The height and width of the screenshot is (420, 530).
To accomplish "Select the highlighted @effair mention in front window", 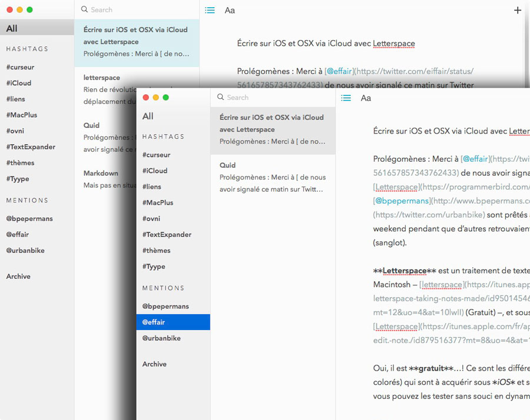I will 173,322.
